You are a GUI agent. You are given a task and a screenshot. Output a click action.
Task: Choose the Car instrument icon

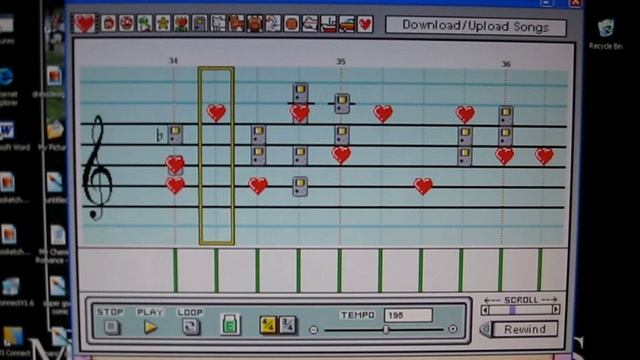pyautogui.click(x=347, y=24)
